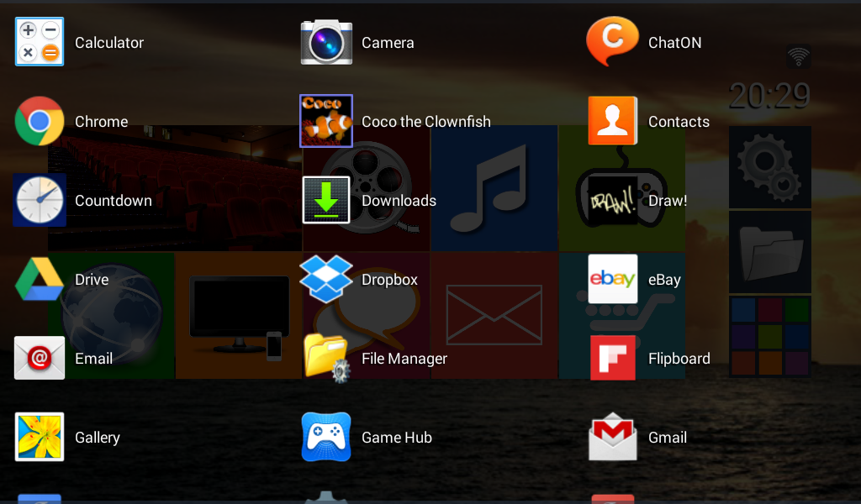Open the Chrome browser icon

pos(40,121)
